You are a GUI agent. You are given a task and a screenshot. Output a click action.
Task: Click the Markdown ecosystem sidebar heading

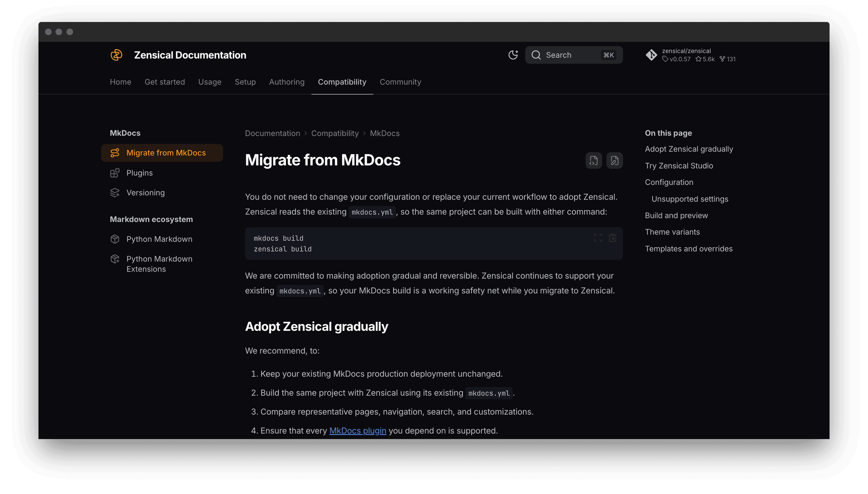151,220
